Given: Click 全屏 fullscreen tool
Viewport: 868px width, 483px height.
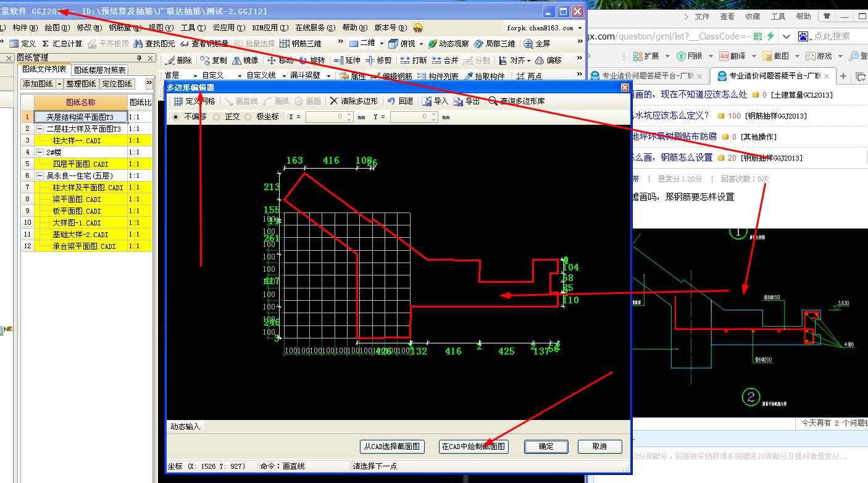Looking at the screenshot, I should coord(537,44).
